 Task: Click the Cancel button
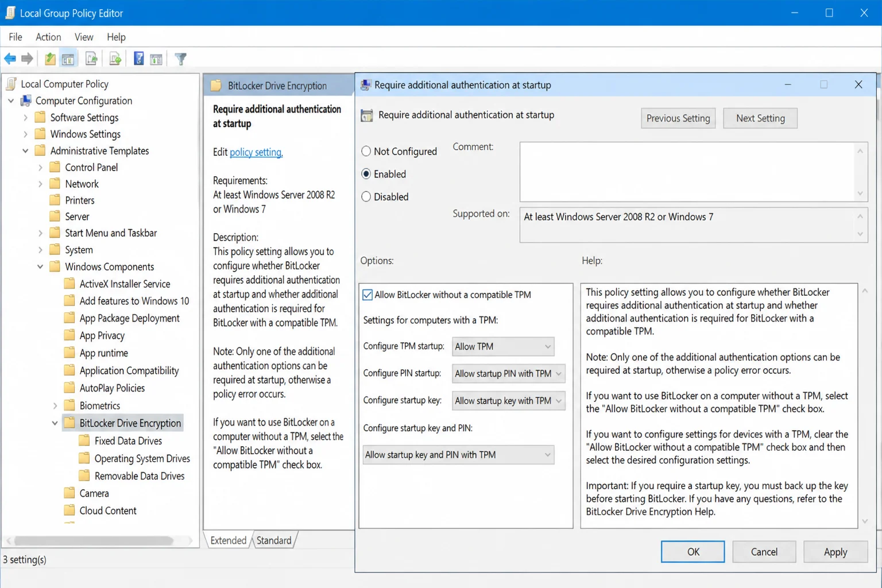point(764,552)
